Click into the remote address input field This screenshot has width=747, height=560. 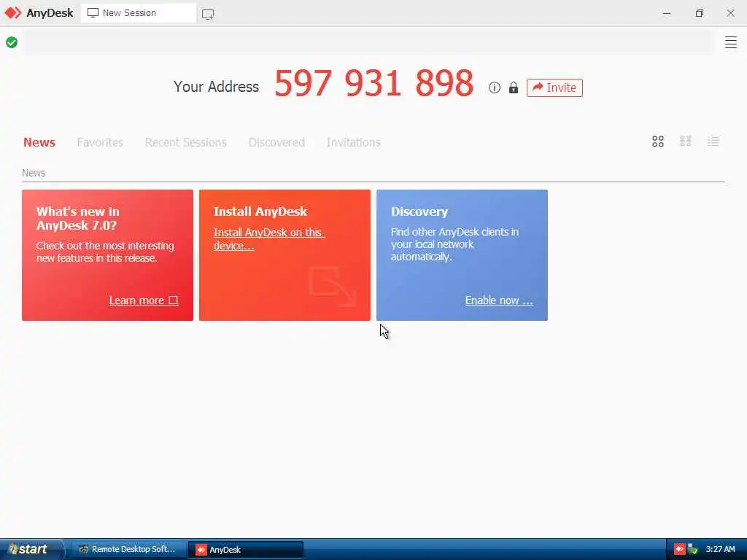pos(369,42)
